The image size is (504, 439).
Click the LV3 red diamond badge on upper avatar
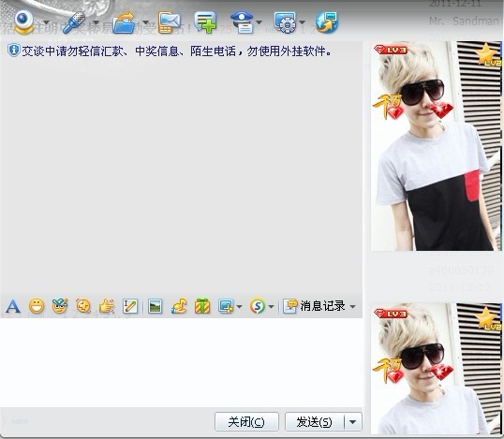pos(391,50)
